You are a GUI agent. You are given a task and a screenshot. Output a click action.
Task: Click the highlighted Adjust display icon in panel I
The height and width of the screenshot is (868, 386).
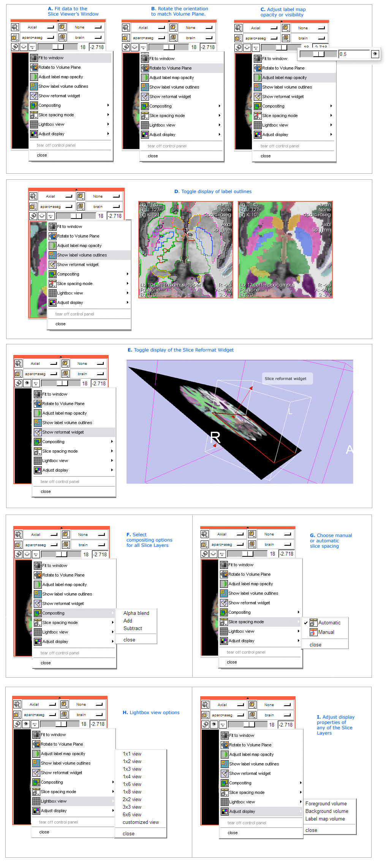(225, 812)
